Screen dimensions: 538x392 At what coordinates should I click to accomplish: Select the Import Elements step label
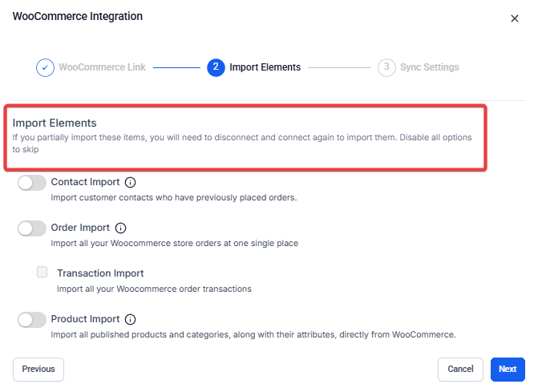[265, 67]
